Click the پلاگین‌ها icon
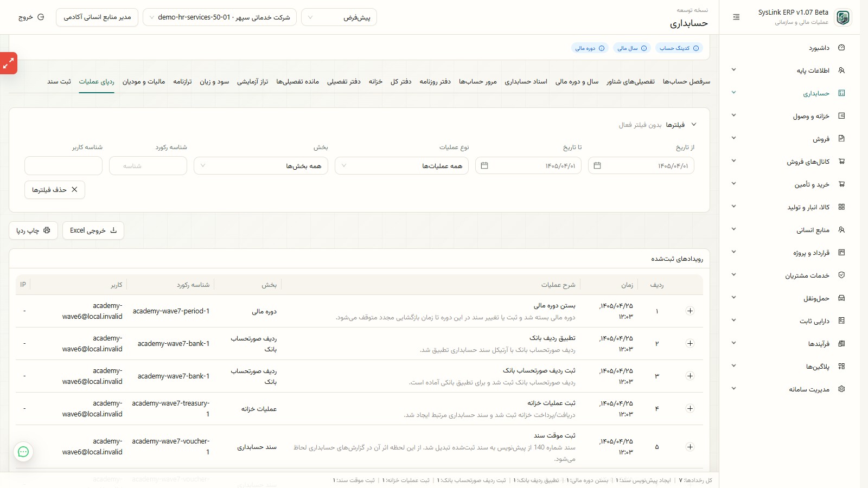Viewport: 868px width, 488px height. click(841, 367)
